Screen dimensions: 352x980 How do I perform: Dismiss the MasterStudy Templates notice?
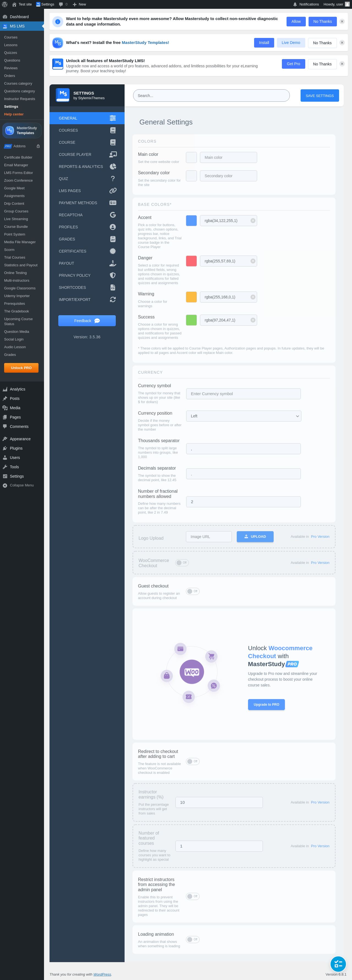pos(342,43)
